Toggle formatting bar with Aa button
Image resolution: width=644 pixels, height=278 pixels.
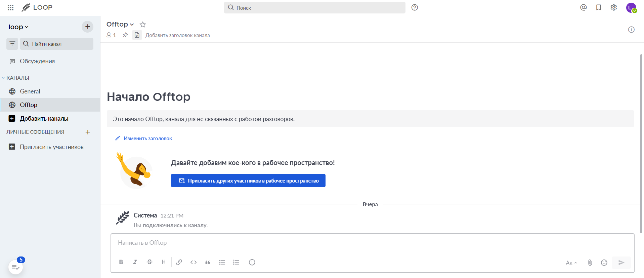(571, 263)
